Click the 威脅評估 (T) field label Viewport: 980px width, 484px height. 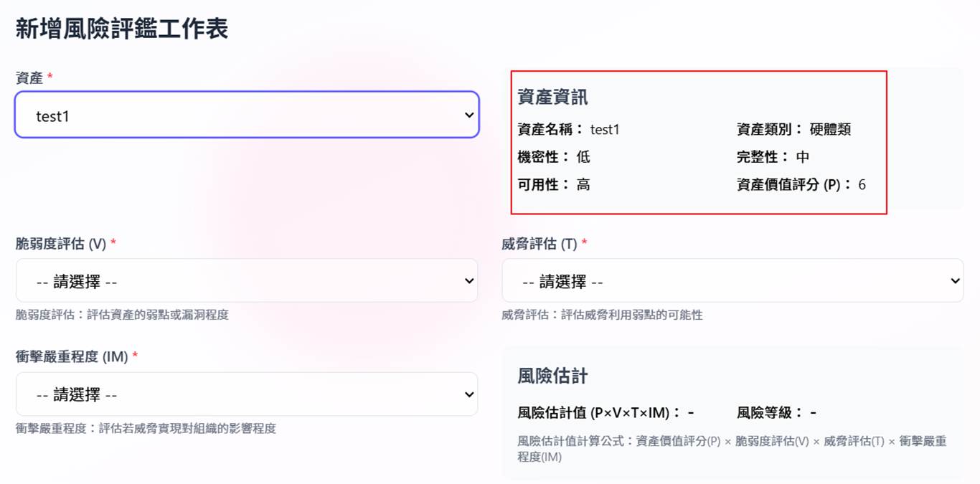(x=540, y=244)
